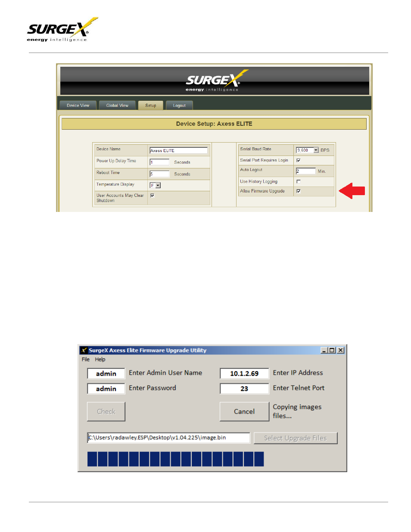Minimize the Firmware Upgrade Utility window
Viewport: 411px width, 532px height.
tap(324, 350)
